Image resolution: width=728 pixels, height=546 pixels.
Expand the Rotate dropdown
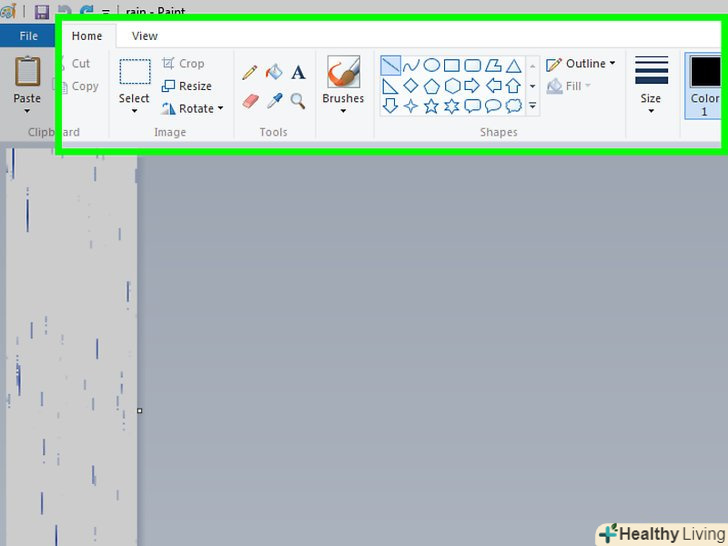(221, 108)
